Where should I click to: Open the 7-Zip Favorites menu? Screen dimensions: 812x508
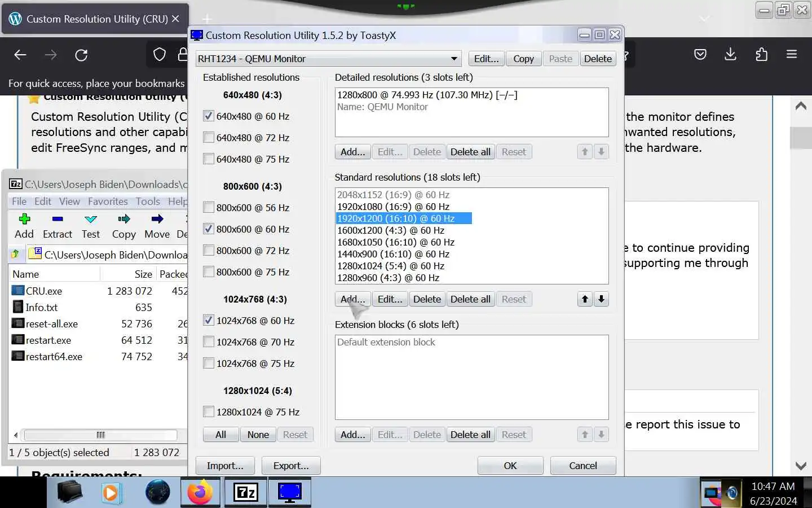pyautogui.click(x=108, y=202)
